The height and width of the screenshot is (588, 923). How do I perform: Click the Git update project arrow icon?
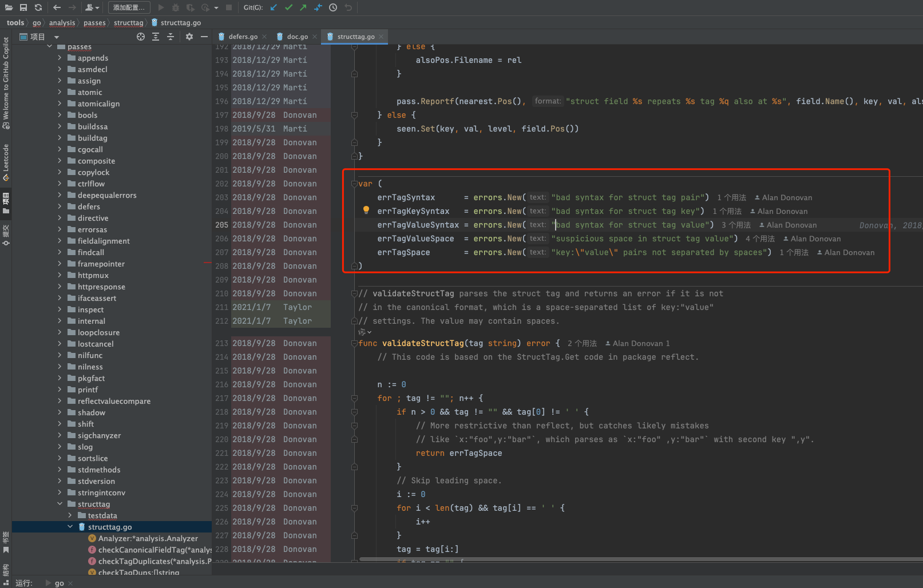coord(274,7)
